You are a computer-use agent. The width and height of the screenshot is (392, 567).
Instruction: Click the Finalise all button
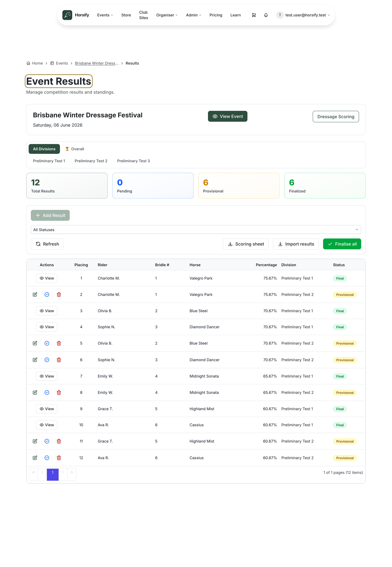342,244
